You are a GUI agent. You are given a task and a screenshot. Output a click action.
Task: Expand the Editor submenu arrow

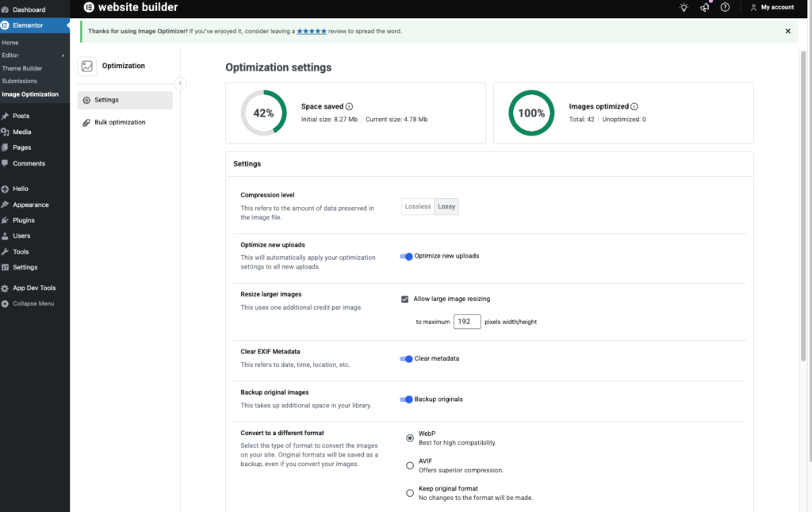63,55
